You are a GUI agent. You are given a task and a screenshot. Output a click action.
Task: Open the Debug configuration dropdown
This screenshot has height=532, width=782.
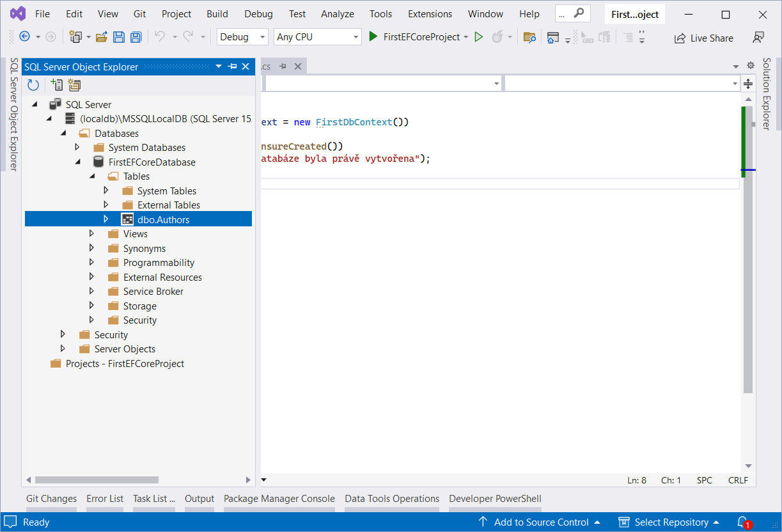coord(242,36)
